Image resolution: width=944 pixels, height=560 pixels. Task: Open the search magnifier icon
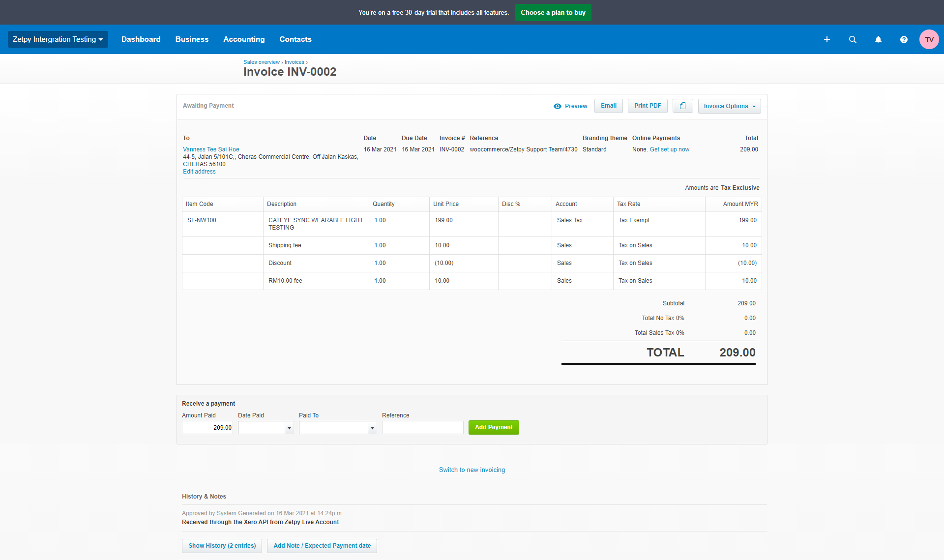pyautogui.click(x=853, y=39)
